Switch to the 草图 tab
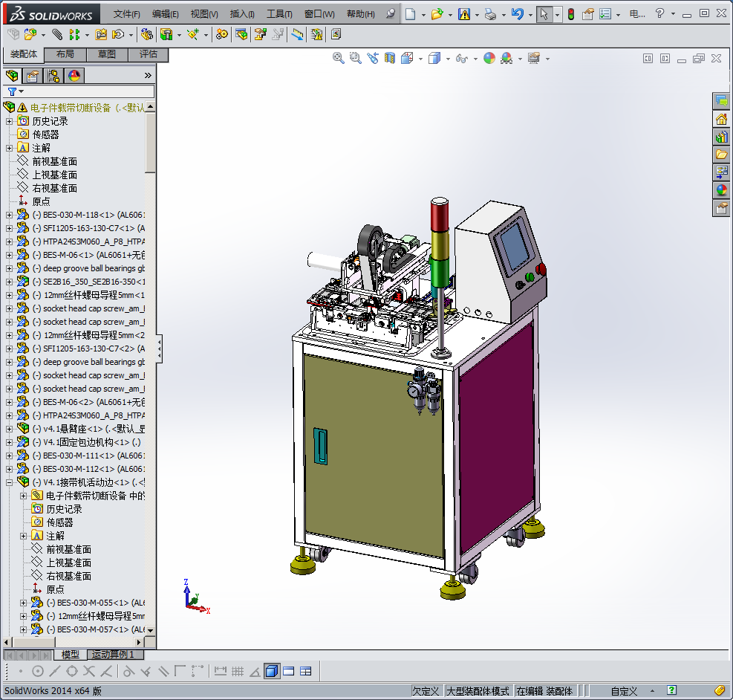 click(107, 54)
